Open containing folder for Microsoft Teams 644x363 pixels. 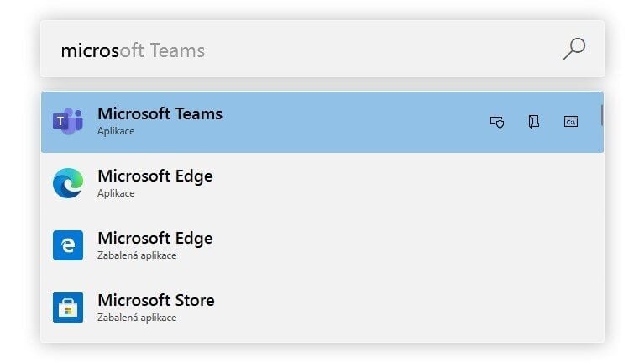tap(534, 122)
